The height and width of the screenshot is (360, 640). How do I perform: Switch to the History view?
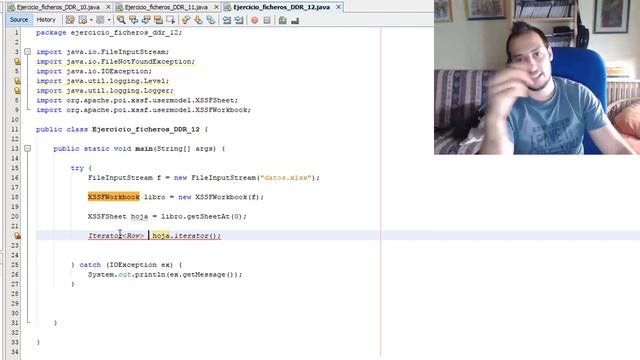click(x=46, y=20)
